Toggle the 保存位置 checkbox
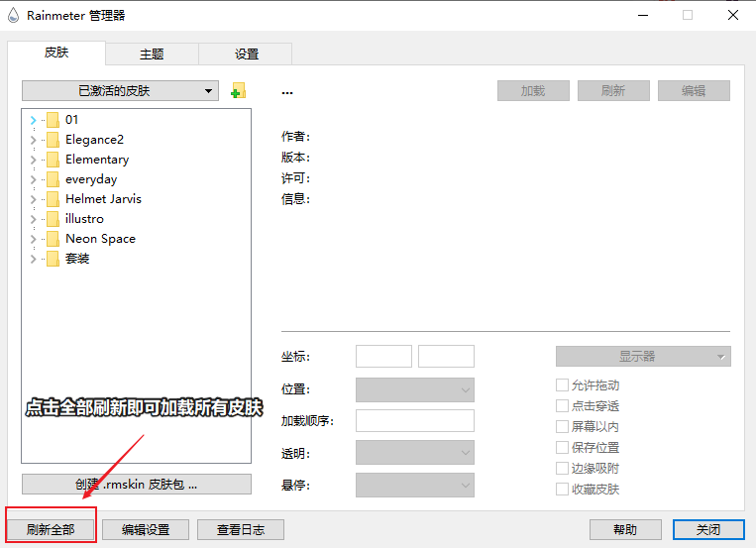This screenshot has width=756, height=548. tap(562, 447)
